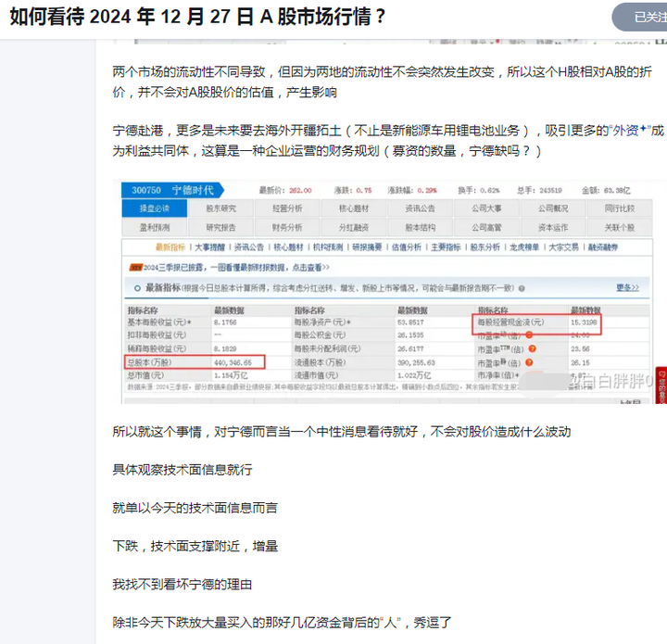Click the 每股公积金 value 26.1535

pyautogui.click(x=410, y=335)
